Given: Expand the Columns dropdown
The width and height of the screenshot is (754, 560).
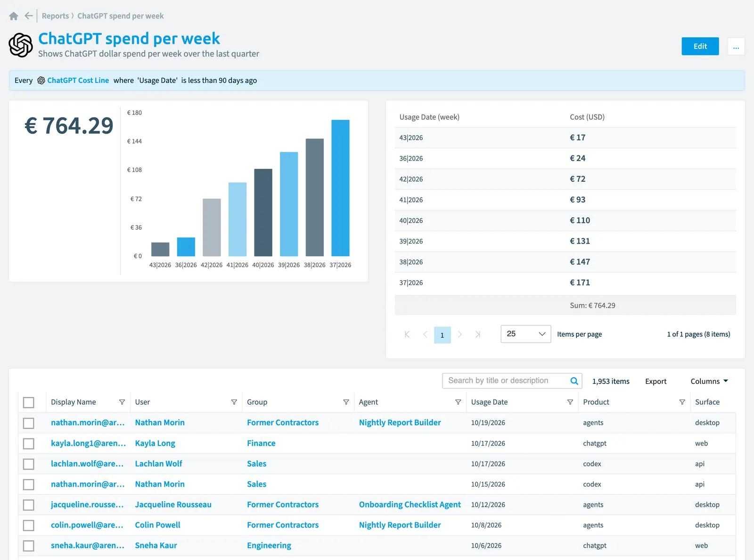Looking at the screenshot, I should [x=709, y=381].
